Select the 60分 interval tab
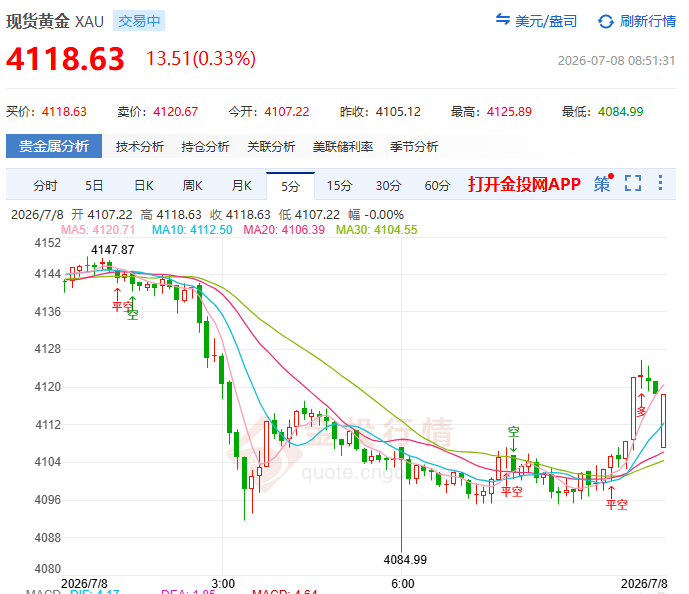Viewport: 689px width, 594px height. click(x=437, y=186)
